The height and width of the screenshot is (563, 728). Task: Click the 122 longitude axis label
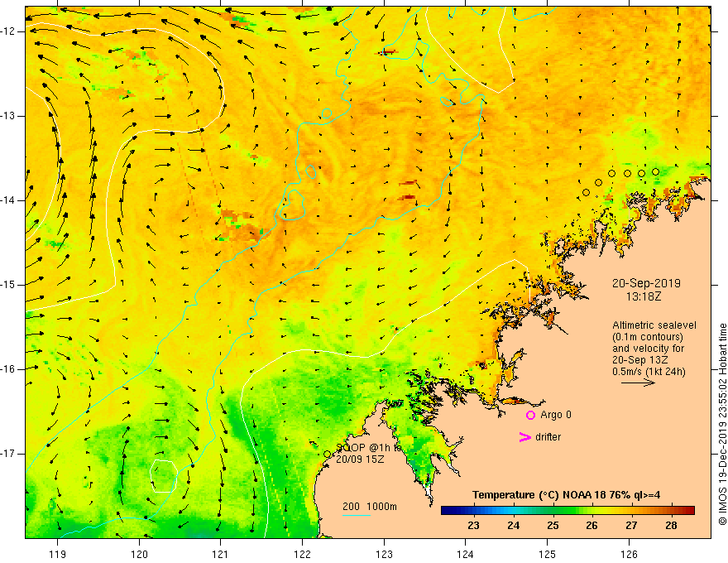pos(302,555)
